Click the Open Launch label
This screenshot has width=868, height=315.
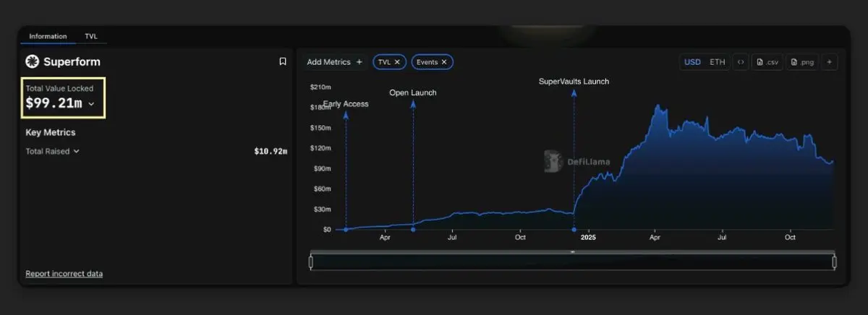click(413, 92)
